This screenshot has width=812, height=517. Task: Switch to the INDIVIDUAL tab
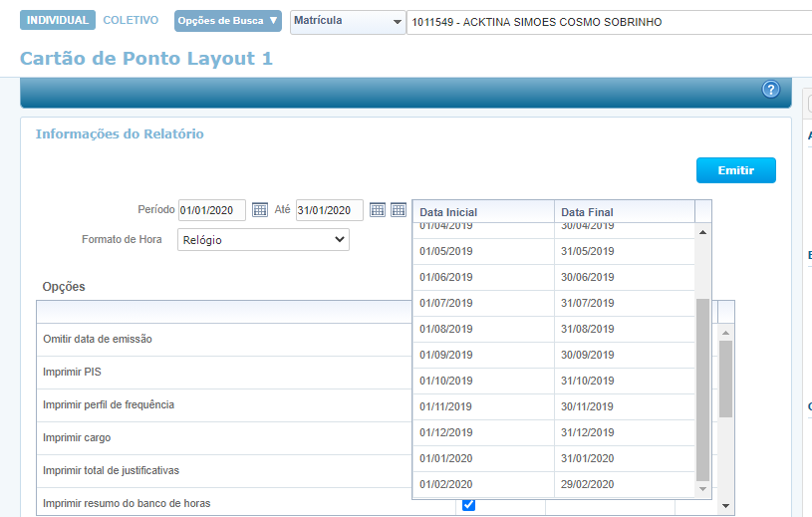(x=58, y=21)
